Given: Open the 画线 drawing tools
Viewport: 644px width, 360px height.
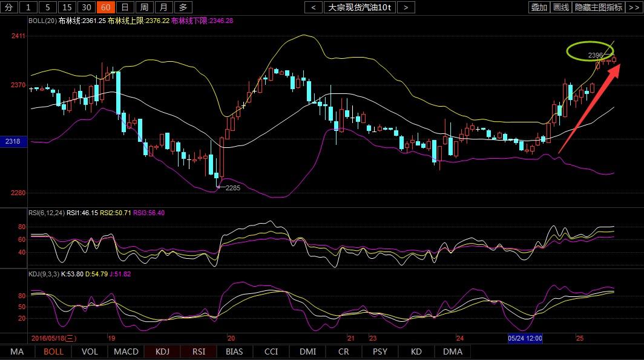Looking at the screenshot, I should [561, 7].
